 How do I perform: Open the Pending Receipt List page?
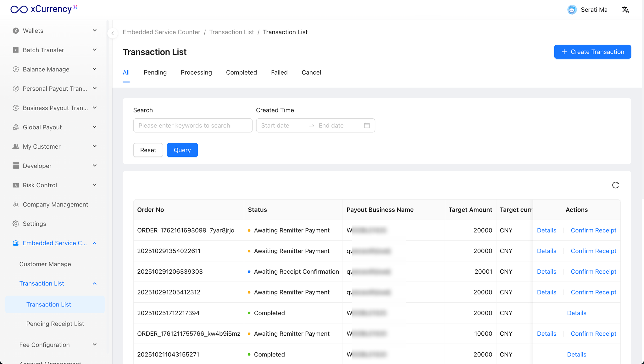click(55, 324)
